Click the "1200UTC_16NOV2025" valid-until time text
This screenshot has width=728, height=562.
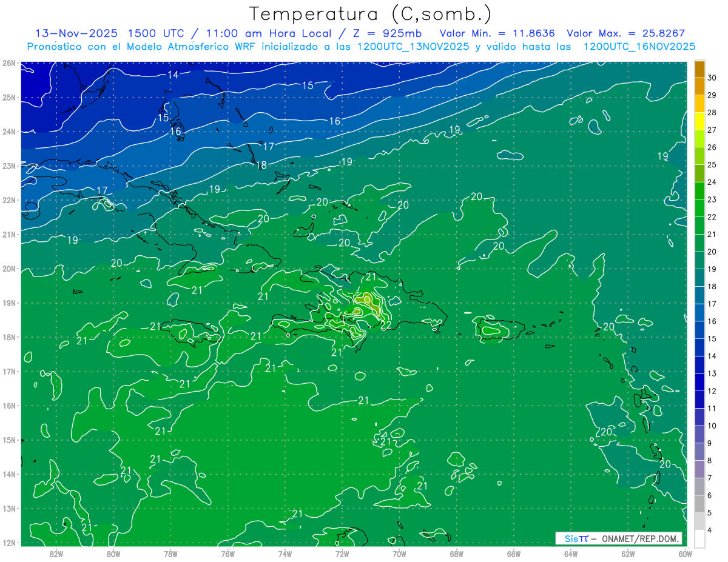[x=639, y=47]
